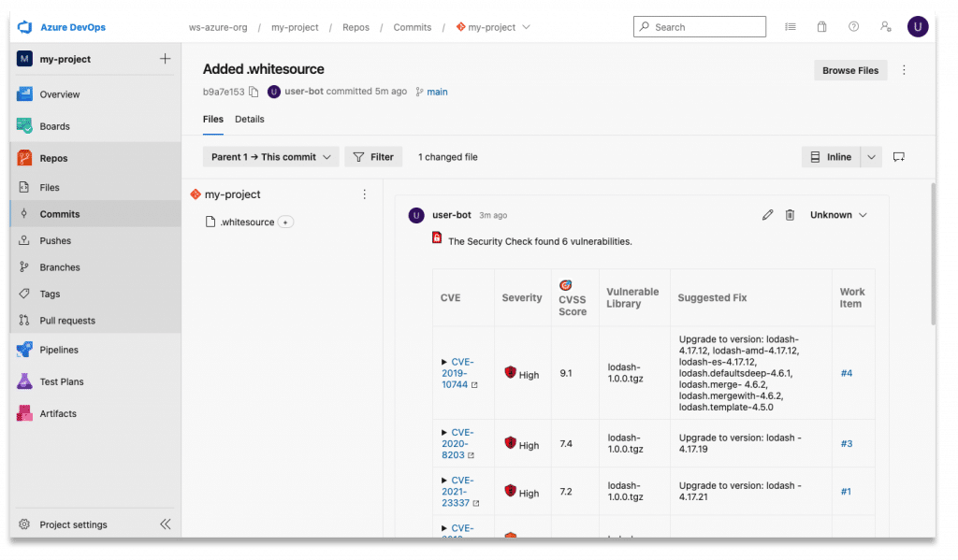Image resolution: width=958 pixels, height=560 pixels.
Task: Open the help question mark icon
Action: point(853,27)
